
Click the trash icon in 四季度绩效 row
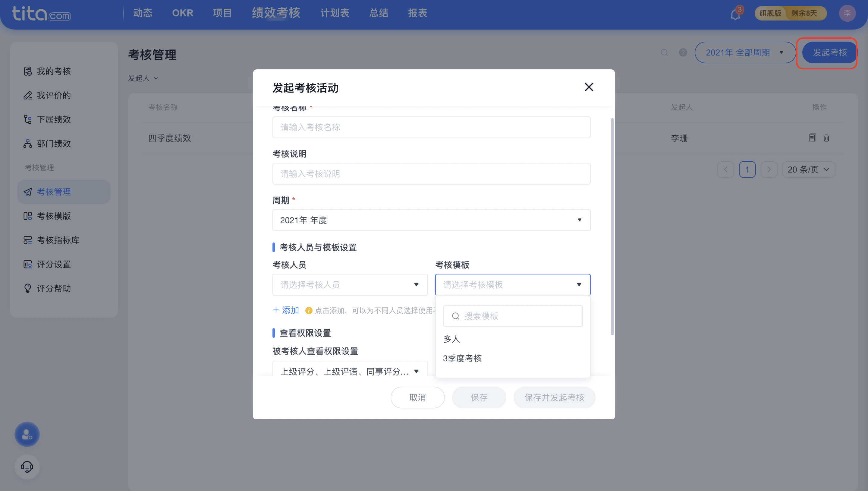point(826,138)
